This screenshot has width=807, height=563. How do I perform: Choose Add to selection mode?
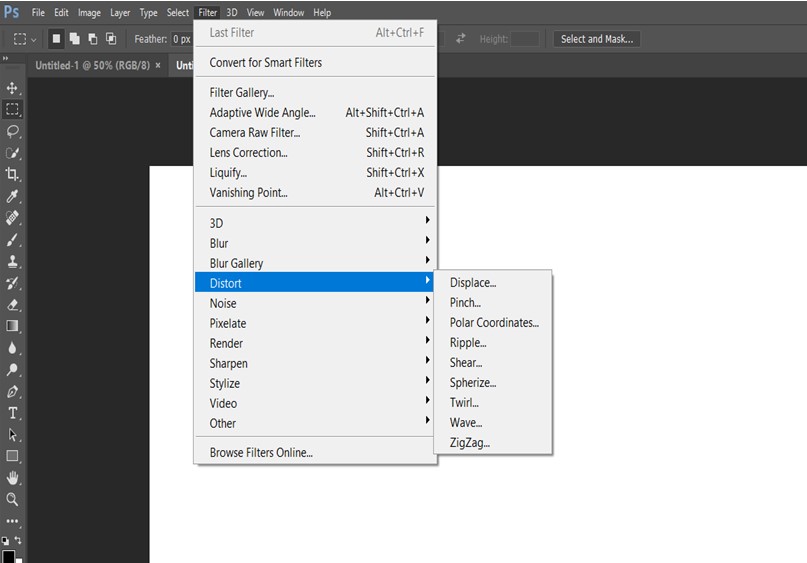(75, 39)
